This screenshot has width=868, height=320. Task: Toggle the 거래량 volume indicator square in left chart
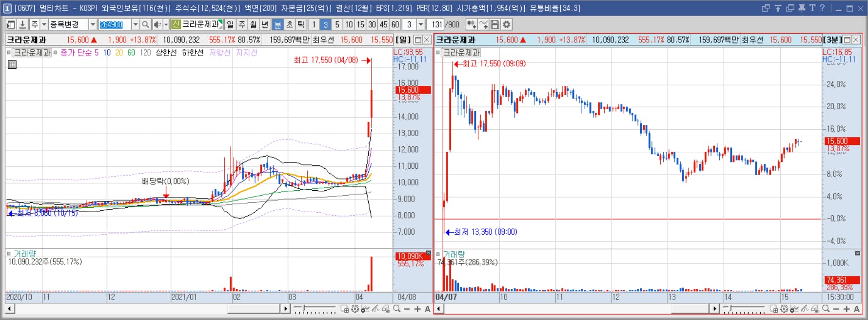pos(9,254)
